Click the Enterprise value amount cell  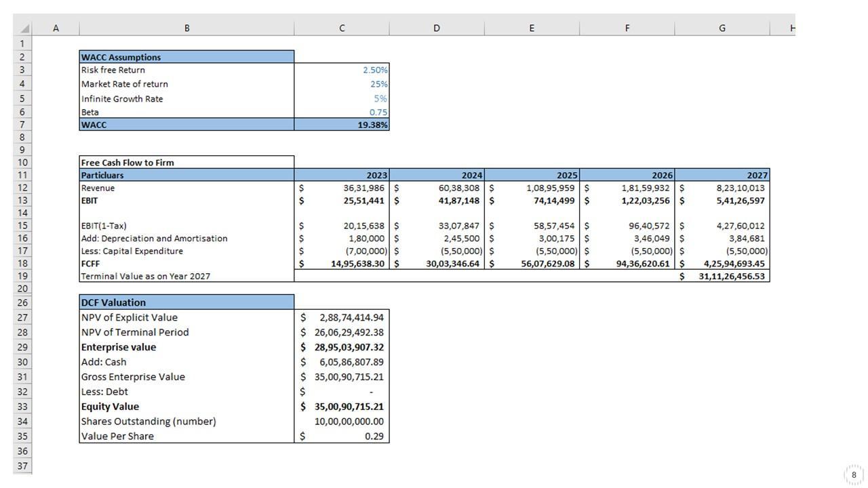(342, 347)
